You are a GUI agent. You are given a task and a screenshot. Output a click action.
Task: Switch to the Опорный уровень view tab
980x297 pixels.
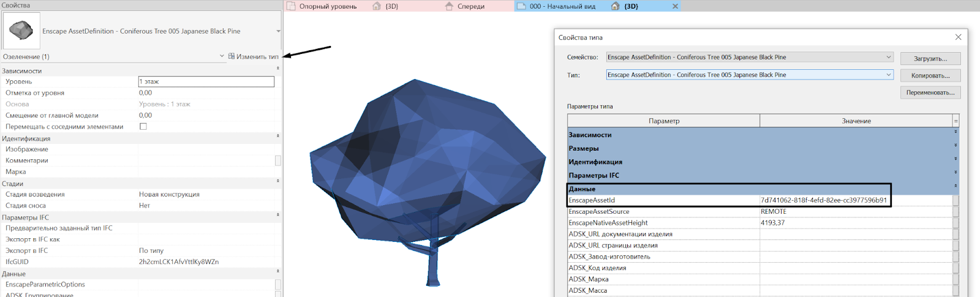pyautogui.click(x=328, y=6)
